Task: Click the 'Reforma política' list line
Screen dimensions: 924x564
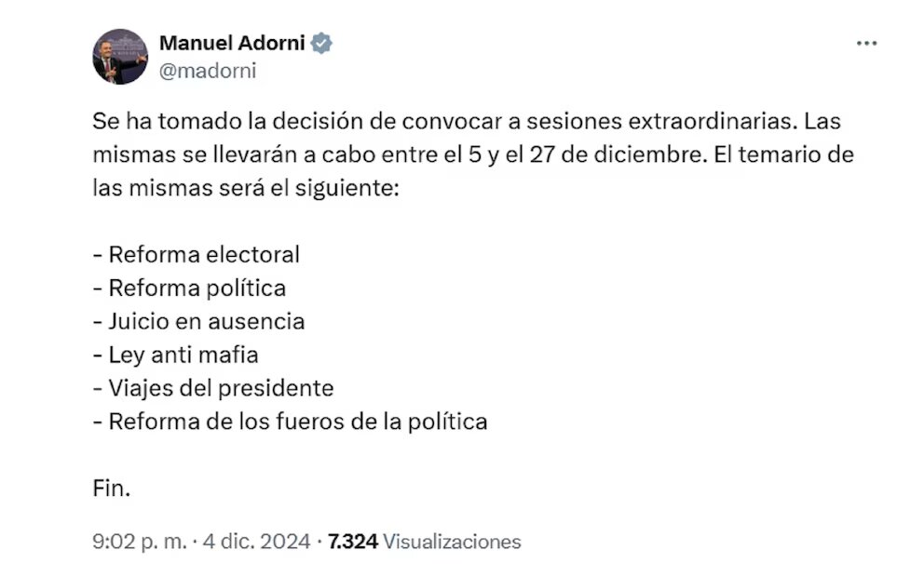Action: [x=197, y=288]
